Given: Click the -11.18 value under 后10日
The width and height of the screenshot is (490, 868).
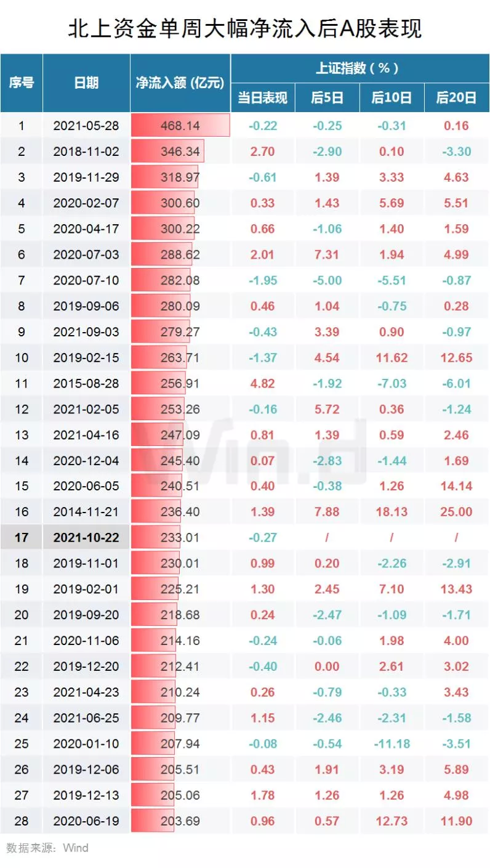Looking at the screenshot, I should click(392, 744).
